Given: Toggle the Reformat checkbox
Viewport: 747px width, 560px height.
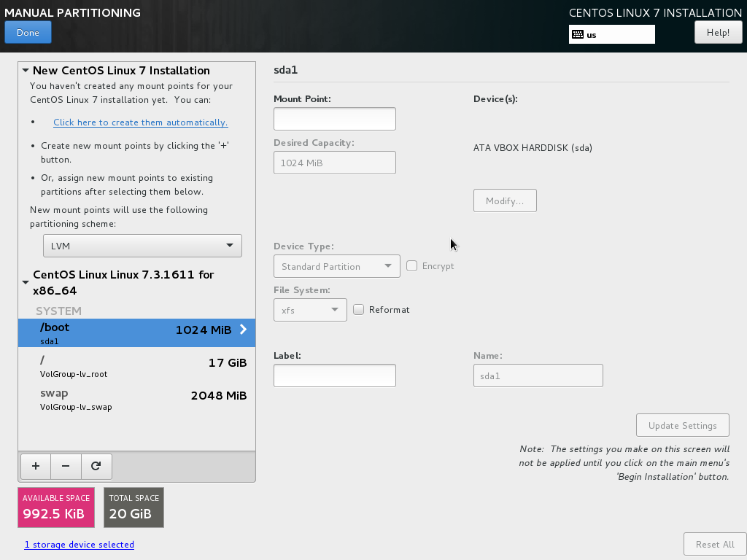Looking at the screenshot, I should [358, 309].
